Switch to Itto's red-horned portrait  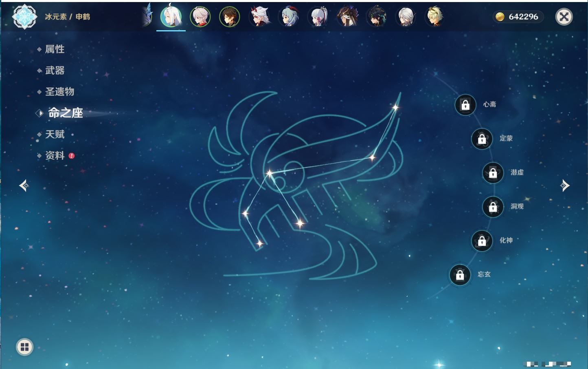[x=259, y=17]
